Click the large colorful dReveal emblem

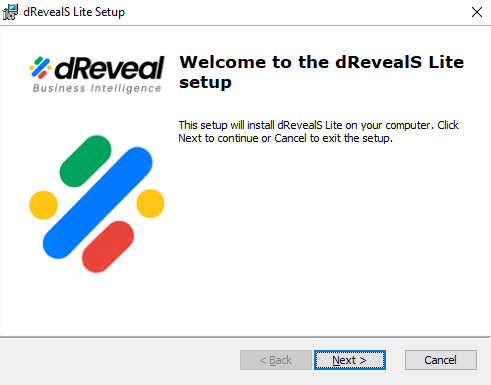(x=97, y=204)
